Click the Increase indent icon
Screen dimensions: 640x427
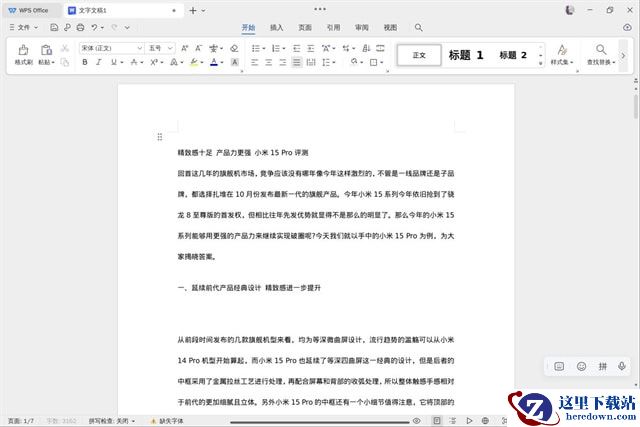tap(311, 48)
